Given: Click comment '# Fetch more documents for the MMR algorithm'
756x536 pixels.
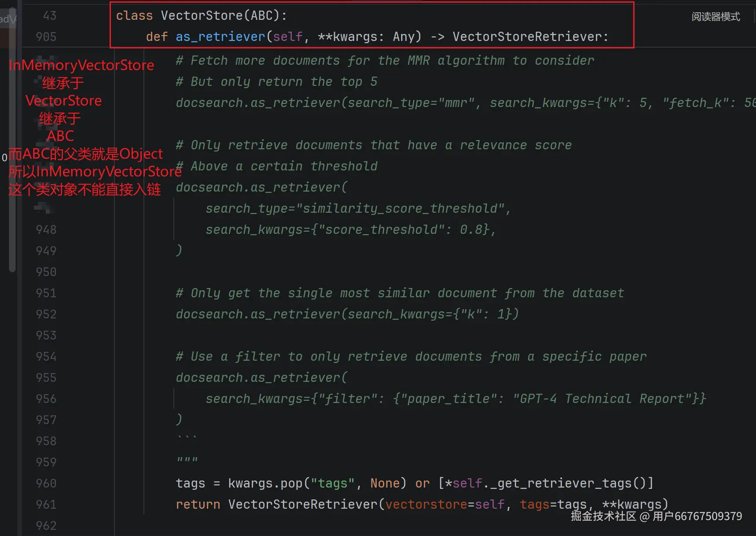Looking at the screenshot, I should click(x=385, y=60).
